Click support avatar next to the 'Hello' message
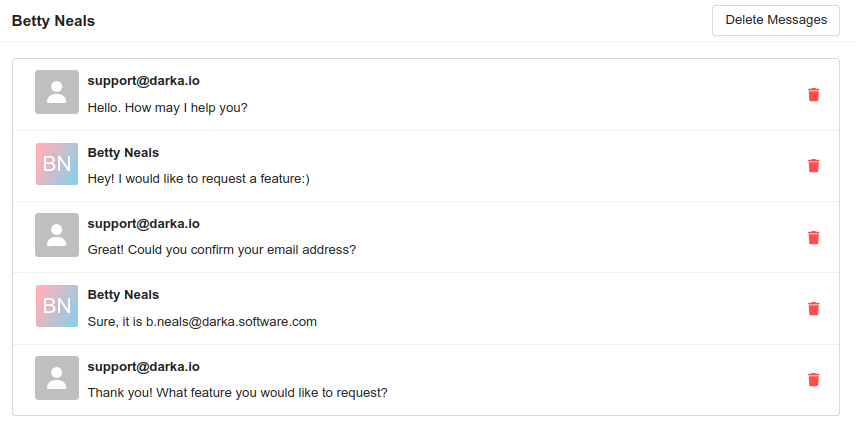This screenshot has width=856, height=432. 56,92
